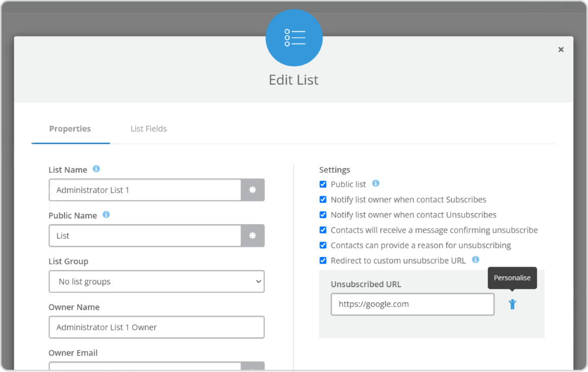Uncheck notify owner when contact Unsubscribes
588x372 pixels.
pos(323,215)
